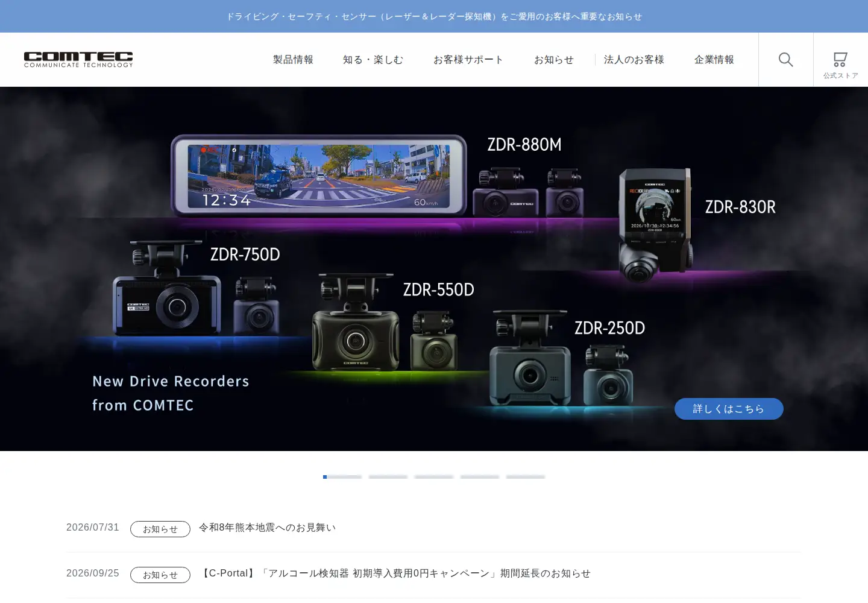Open the 企業情報 menu
868x603 pixels.
coord(714,60)
